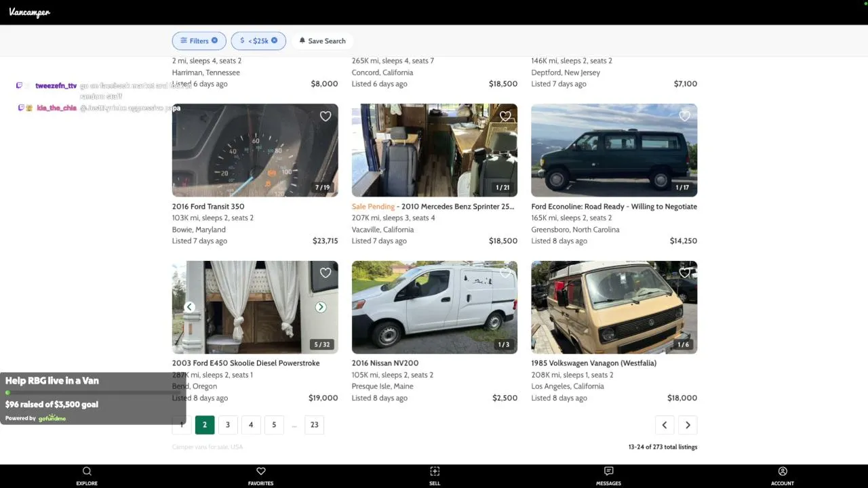Open the Explore tab in bottom bar
868x488 pixels.
(x=87, y=476)
